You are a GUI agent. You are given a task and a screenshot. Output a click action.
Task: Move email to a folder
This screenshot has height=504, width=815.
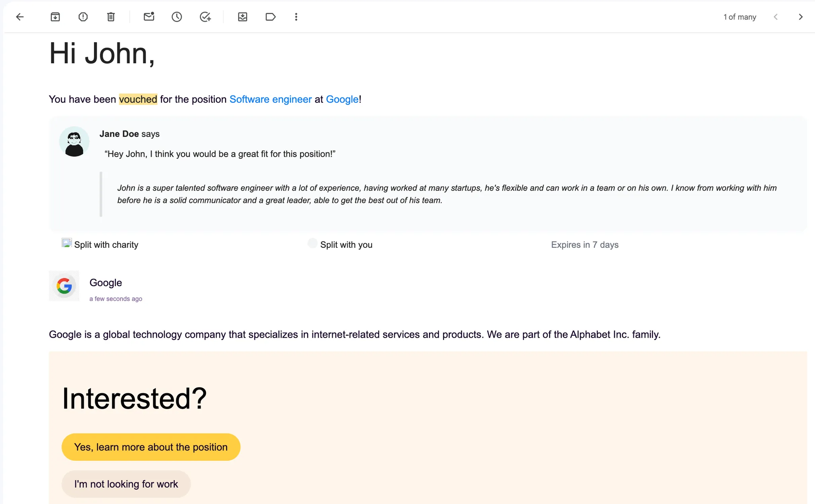[243, 17]
